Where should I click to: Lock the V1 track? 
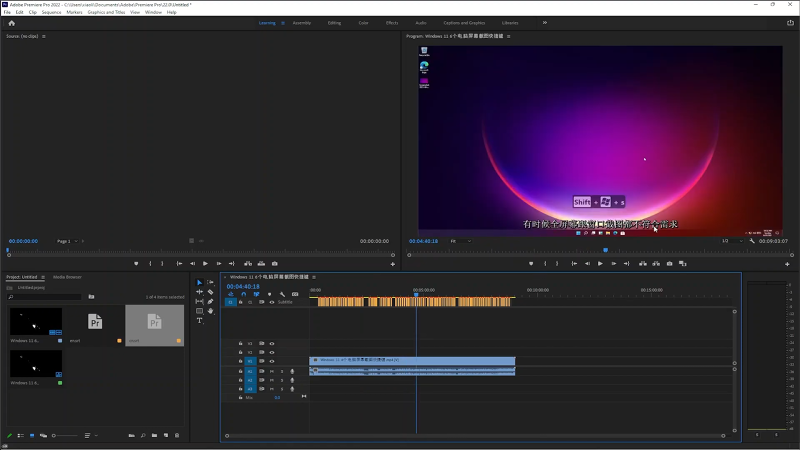[x=240, y=361]
